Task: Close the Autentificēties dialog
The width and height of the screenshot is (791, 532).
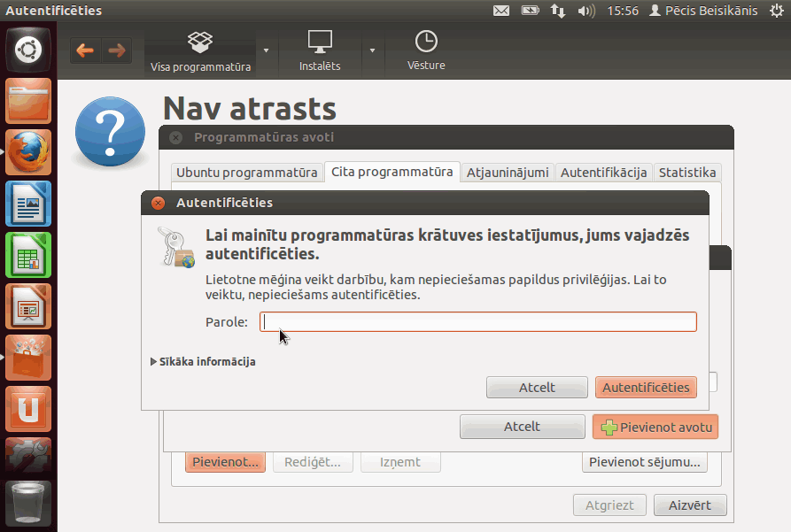Action: click(158, 203)
